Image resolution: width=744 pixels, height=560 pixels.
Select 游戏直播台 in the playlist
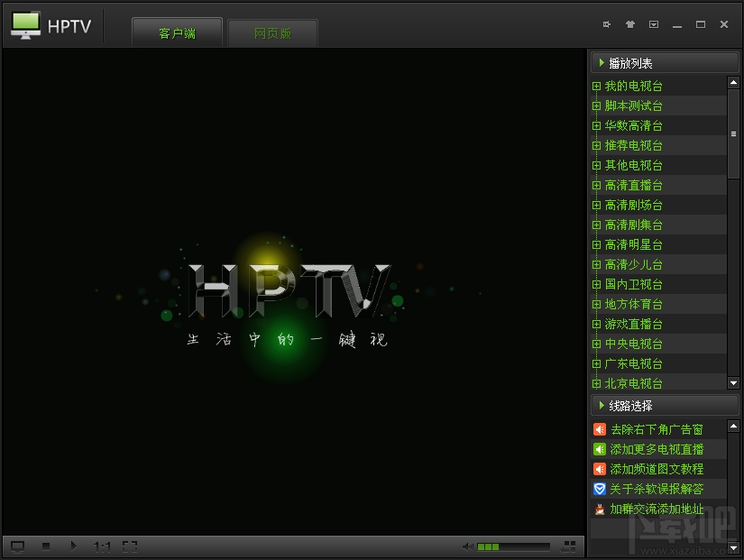(x=633, y=324)
